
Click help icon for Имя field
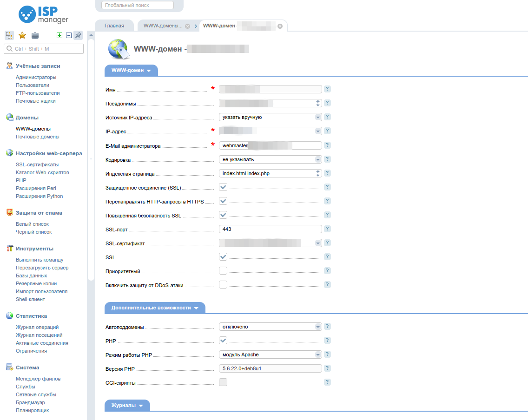tap(327, 89)
